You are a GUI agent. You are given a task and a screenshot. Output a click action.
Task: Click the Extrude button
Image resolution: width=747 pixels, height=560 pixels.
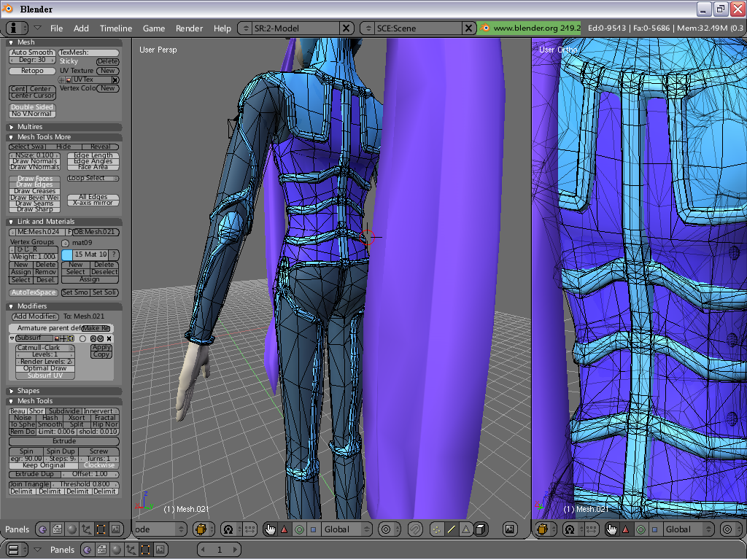pyautogui.click(x=64, y=441)
